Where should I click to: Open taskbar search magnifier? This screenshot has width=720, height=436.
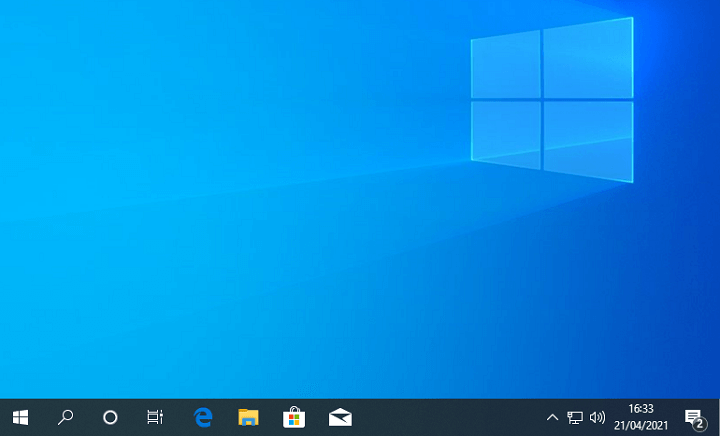pyautogui.click(x=65, y=418)
